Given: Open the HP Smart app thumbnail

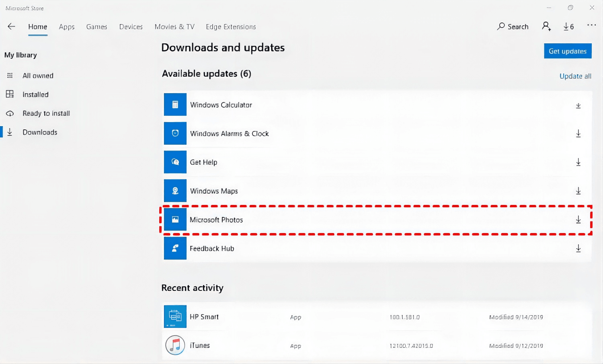Looking at the screenshot, I should [x=175, y=317].
